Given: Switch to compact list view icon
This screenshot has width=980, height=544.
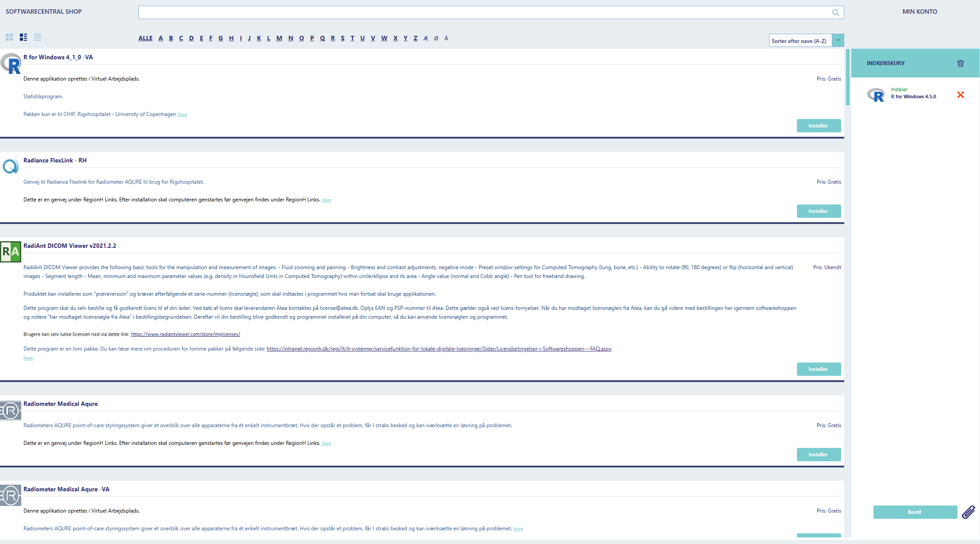Looking at the screenshot, I should [38, 38].
